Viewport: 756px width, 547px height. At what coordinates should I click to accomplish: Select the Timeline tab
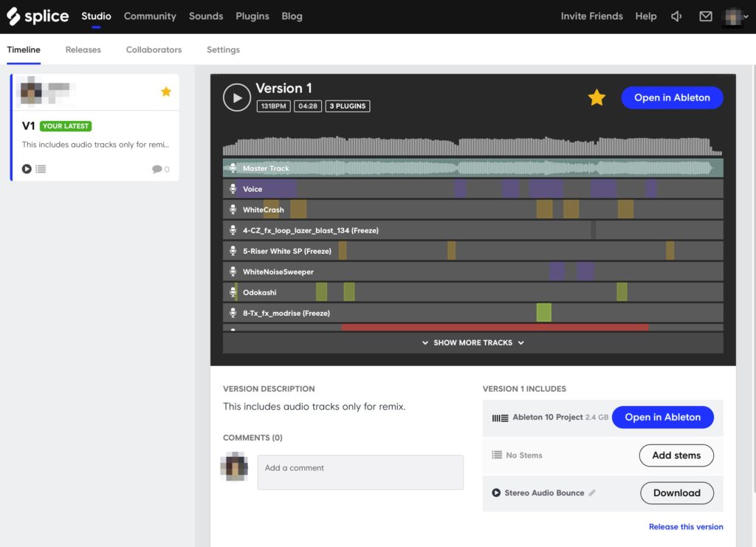pos(24,49)
